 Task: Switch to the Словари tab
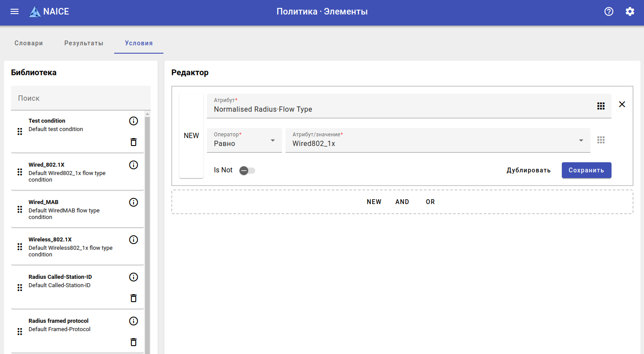click(29, 43)
